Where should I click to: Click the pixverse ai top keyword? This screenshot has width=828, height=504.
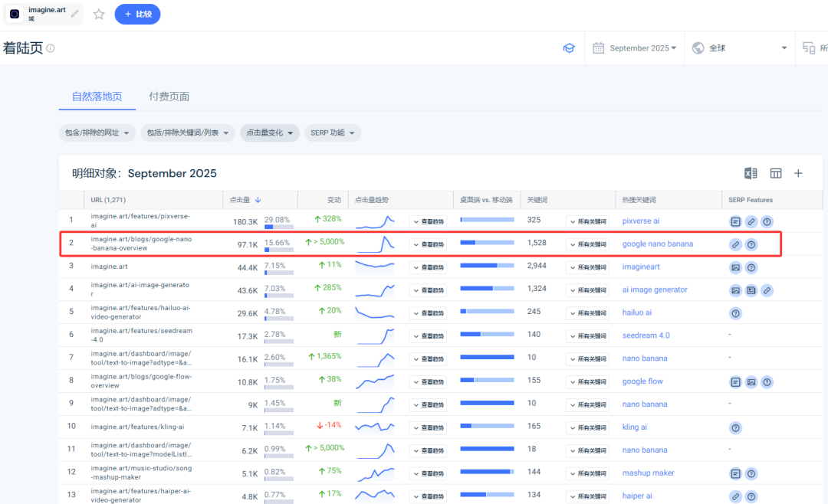pyautogui.click(x=640, y=221)
